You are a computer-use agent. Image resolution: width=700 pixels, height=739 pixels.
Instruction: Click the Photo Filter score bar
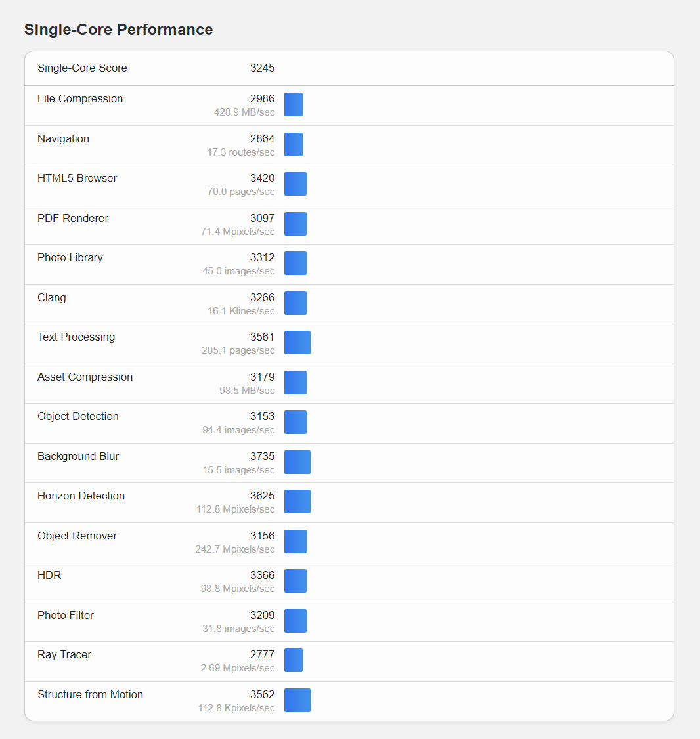click(295, 621)
